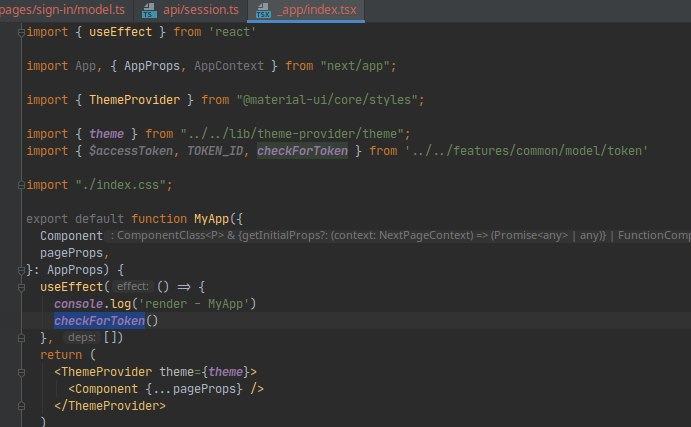Click the "@material-ui/core/styles" import path

coord(327,100)
